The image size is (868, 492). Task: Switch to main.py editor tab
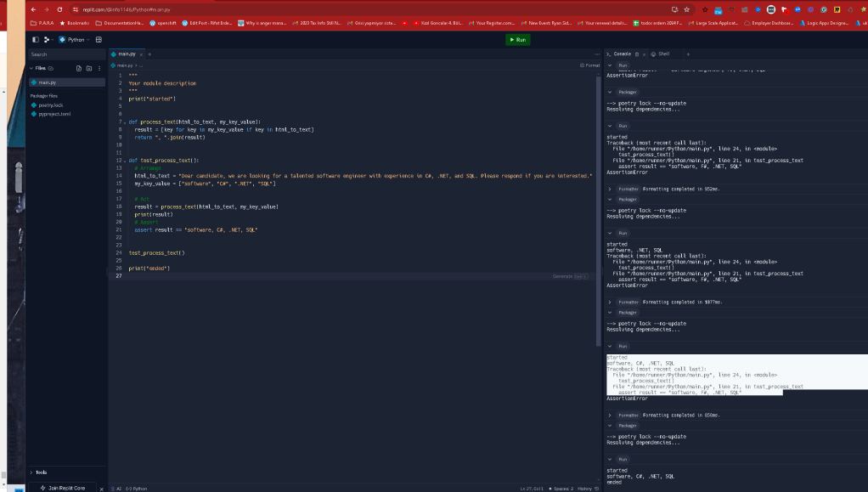(125, 54)
